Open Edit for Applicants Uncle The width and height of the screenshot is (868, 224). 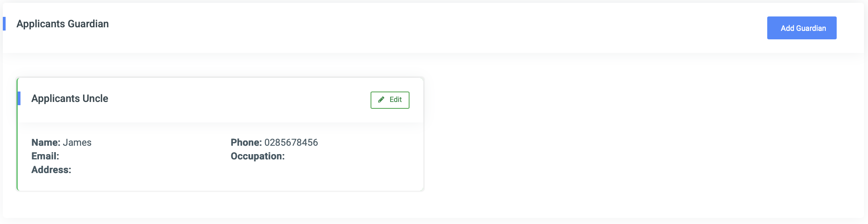point(390,100)
